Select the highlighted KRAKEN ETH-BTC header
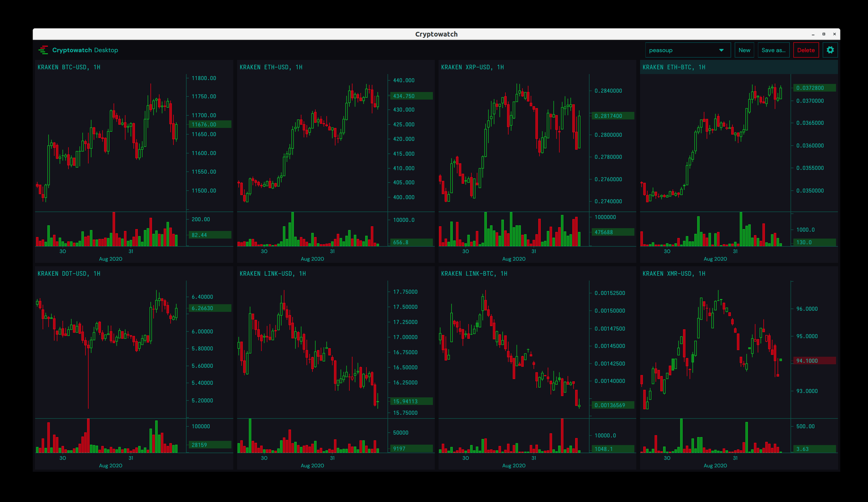Viewport: 868px width, 502px height. click(674, 67)
